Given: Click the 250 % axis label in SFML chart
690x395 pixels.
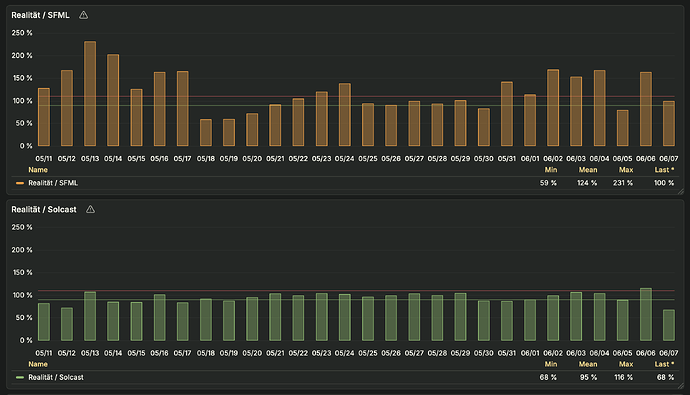Looking at the screenshot, I should click(22, 33).
